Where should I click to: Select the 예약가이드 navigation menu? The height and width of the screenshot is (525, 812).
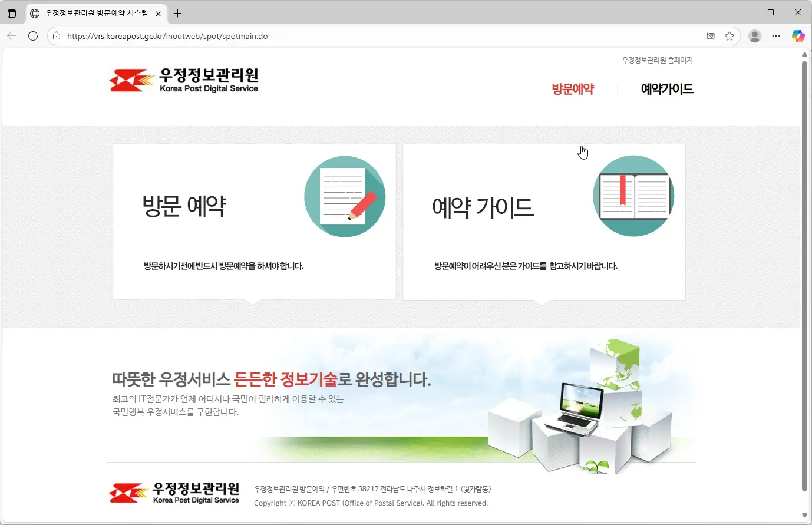point(668,88)
